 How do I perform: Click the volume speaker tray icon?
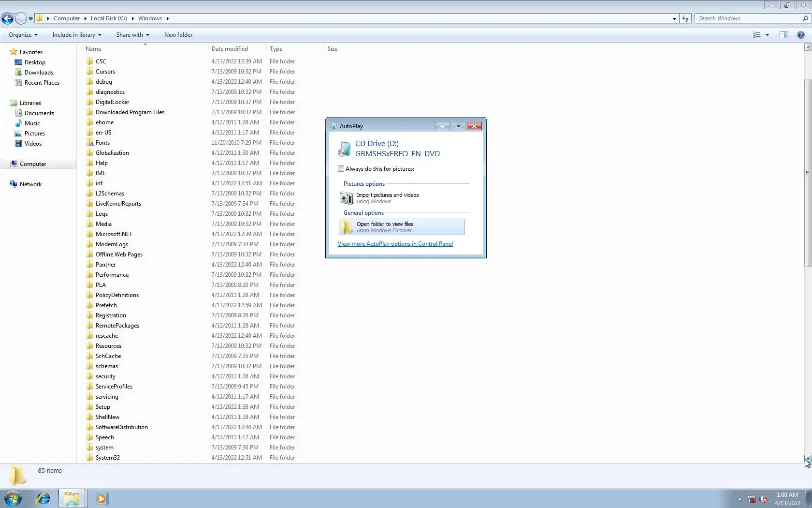[764, 499]
